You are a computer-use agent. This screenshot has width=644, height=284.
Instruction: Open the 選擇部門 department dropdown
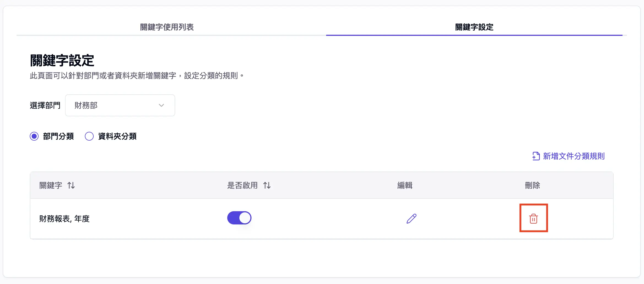point(120,105)
